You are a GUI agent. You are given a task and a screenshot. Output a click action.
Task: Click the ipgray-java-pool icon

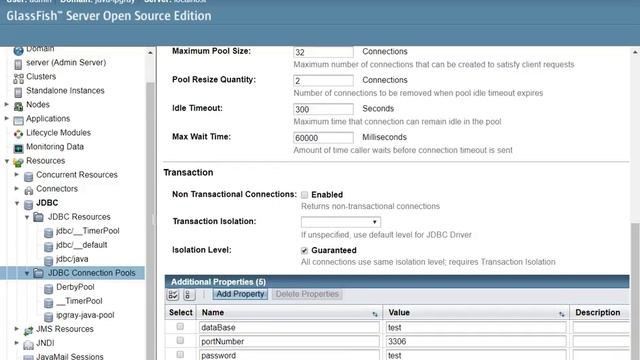48,316
